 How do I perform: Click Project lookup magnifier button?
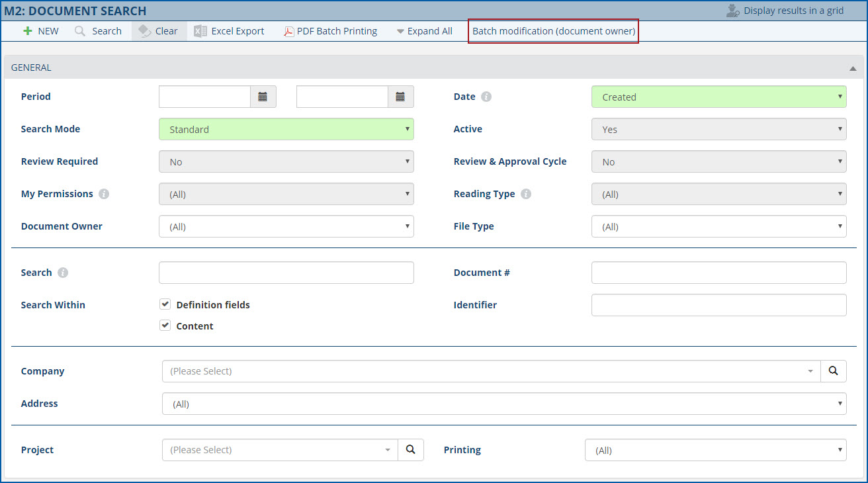click(x=411, y=450)
